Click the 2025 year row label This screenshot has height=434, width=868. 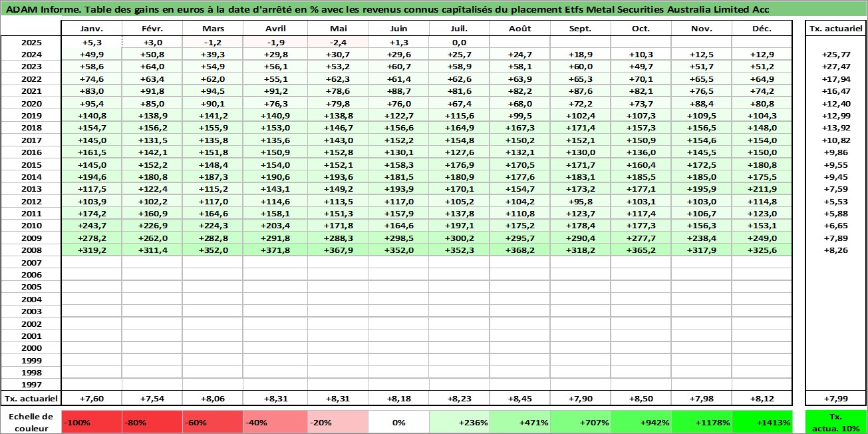pyautogui.click(x=31, y=42)
